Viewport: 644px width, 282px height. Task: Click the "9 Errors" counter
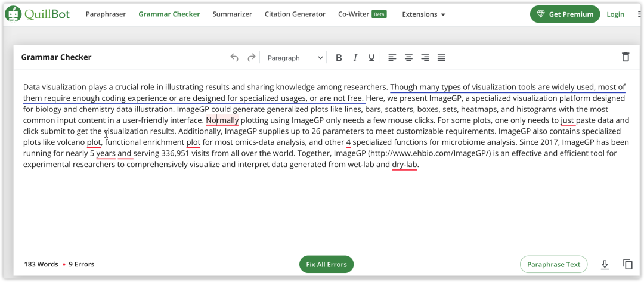coord(81,264)
